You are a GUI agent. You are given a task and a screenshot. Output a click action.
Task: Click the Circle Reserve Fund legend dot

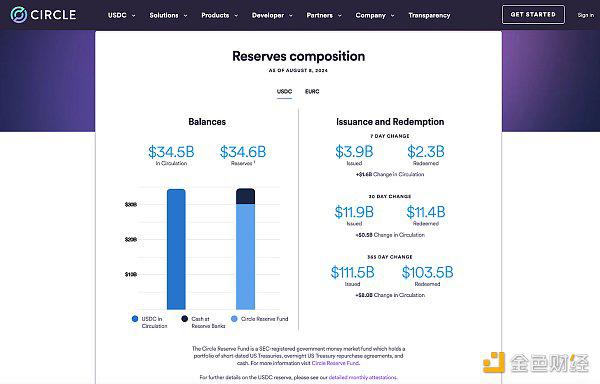(x=234, y=319)
